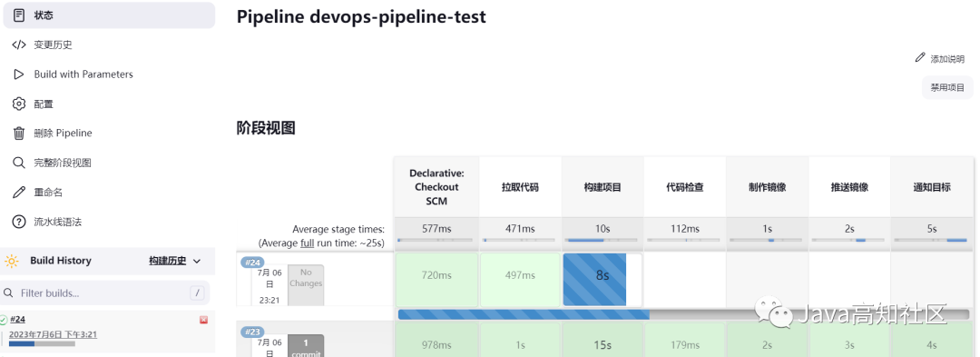Open the 配置 gear icon
The height and width of the screenshot is (357, 980).
[x=19, y=104]
